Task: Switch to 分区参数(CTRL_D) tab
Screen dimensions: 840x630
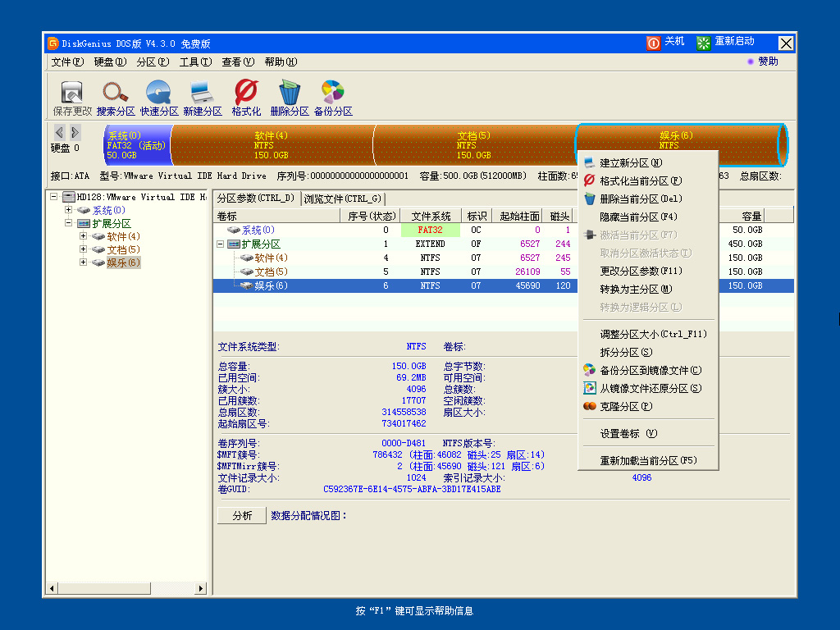Action: (256, 199)
